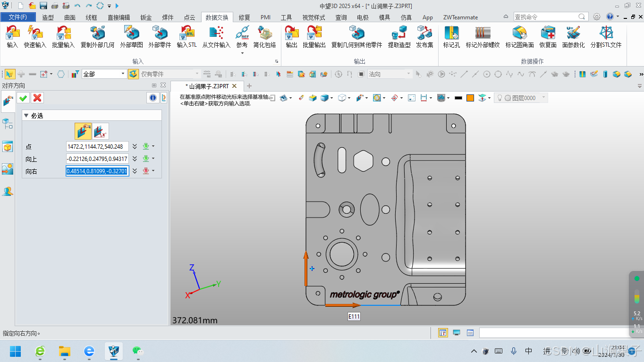This screenshot has width=644, height=362.
Task: Click the 向上 direction input field
Action: pos(97,159)
